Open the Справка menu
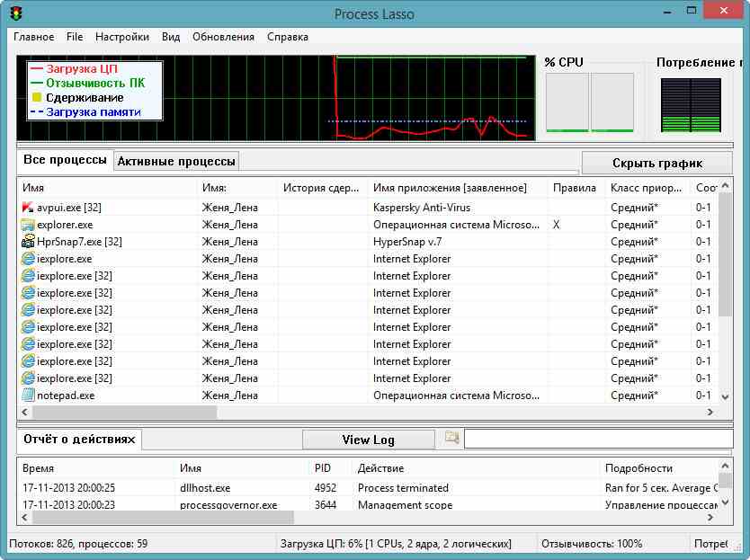The width and height of the screenshot is (750, 560). coord(288,37)
